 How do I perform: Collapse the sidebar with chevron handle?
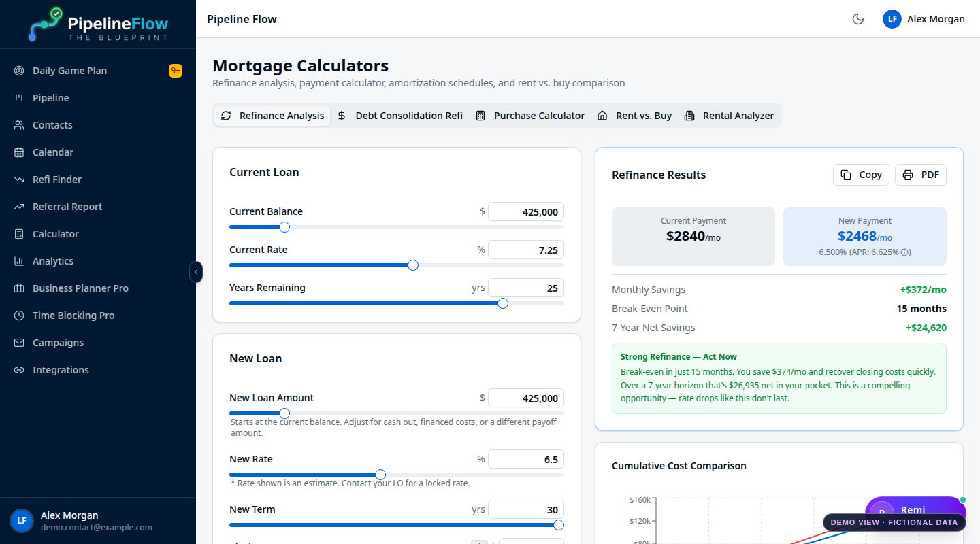click(196, 272)
